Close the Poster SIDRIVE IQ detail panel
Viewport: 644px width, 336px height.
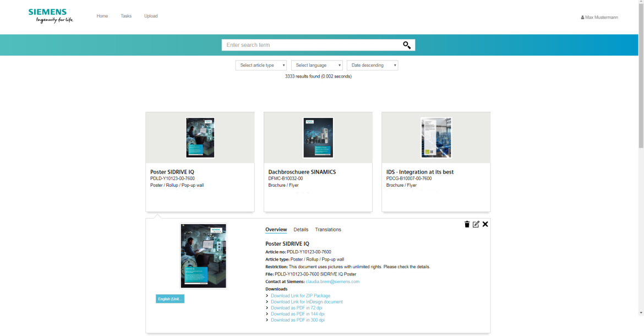pos(485,224)
